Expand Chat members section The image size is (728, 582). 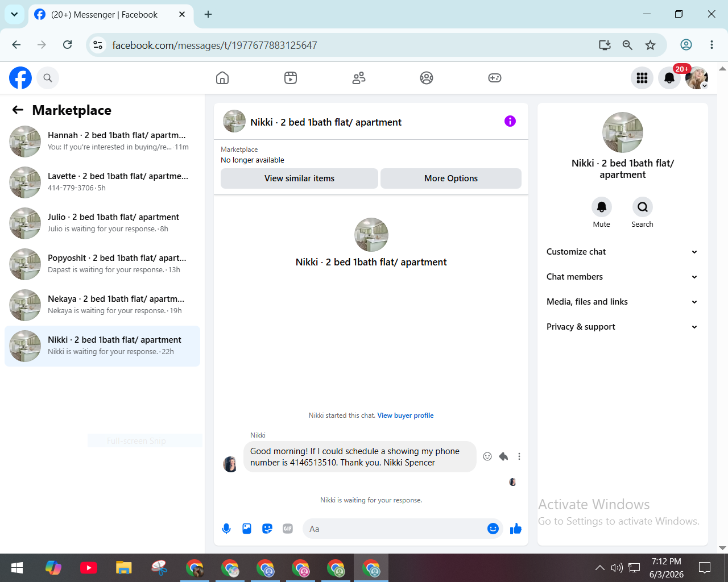(622, 277)
